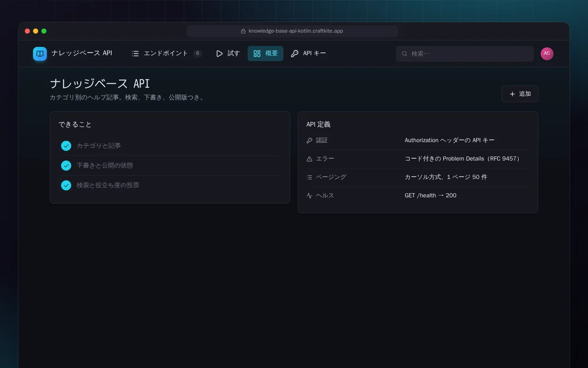Viewport: 588px width, 368px height.
Task: Click the ヘルス label
Action: 325,195
